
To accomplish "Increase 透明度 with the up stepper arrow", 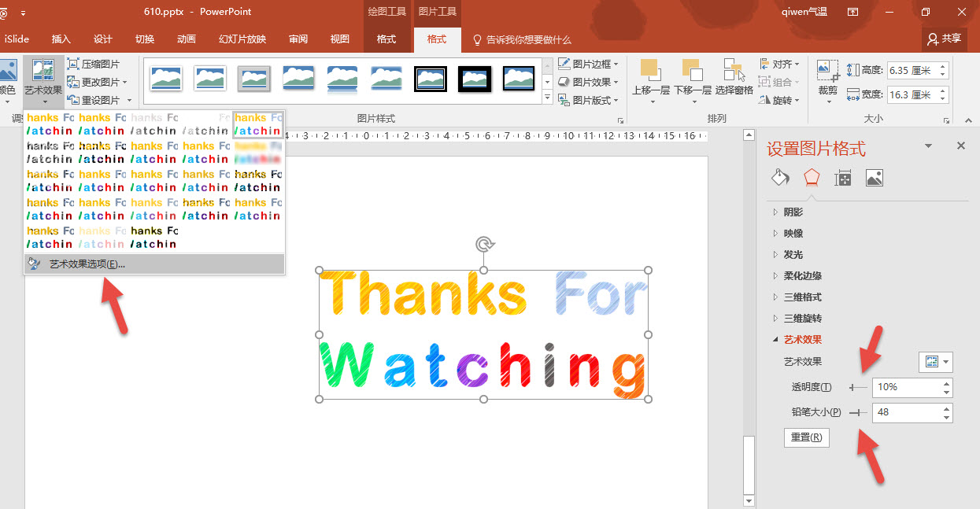I will pyautogui.click(x=946, y=383).
